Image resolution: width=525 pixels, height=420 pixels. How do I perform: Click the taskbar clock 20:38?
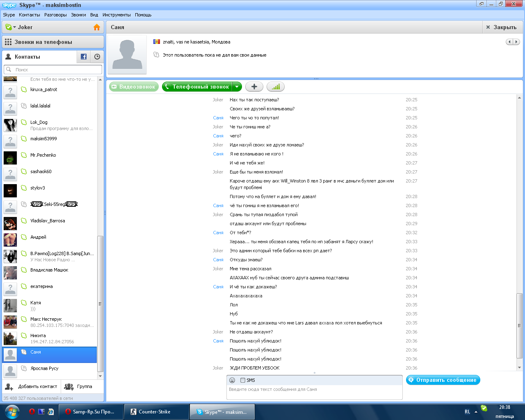pos(504,407)
